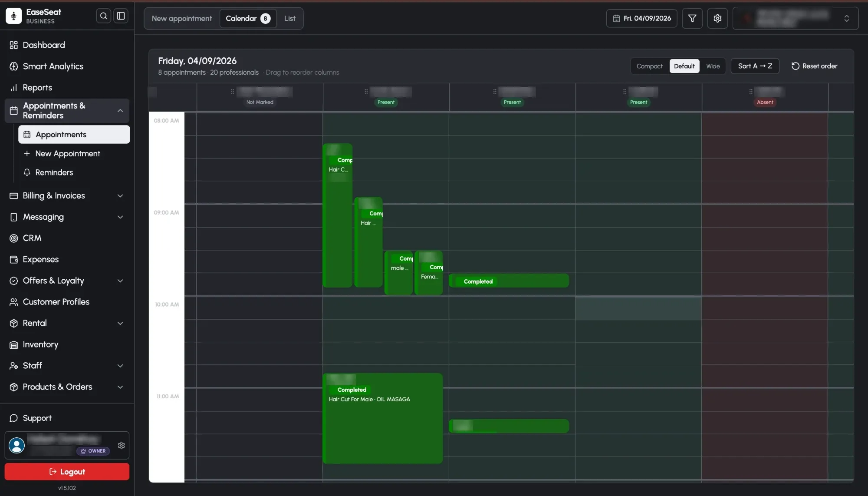Click Reset order button
868x496 pixels.
click(x=814, y=66)
